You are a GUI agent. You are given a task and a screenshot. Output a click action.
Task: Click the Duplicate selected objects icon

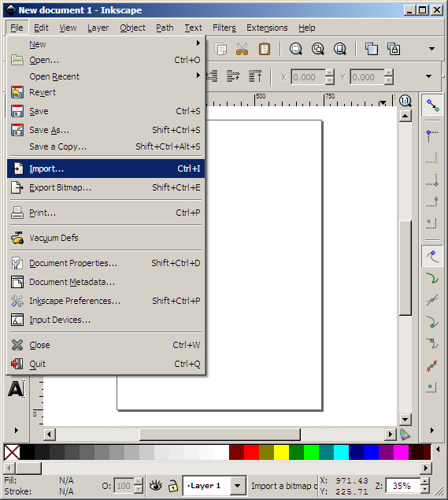pyautogui.click(x=372, y=49)
